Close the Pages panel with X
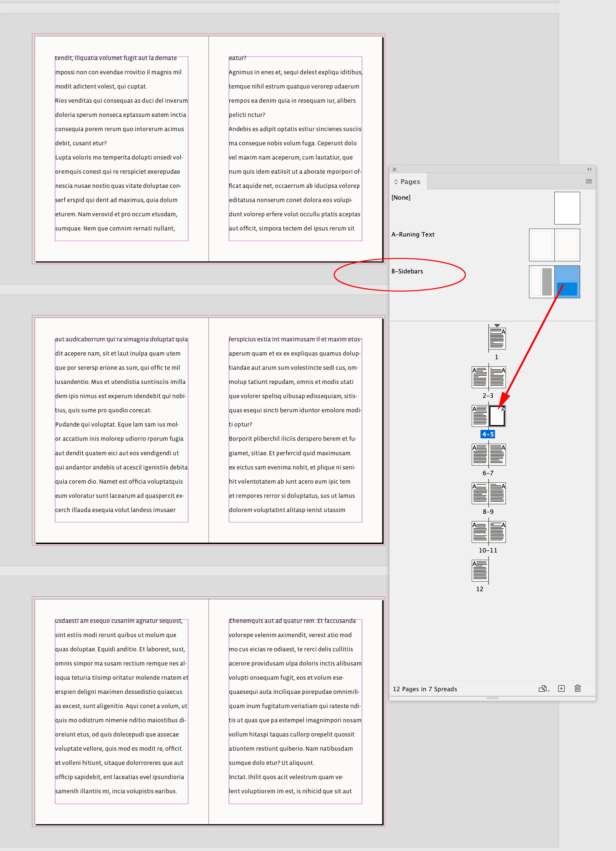This screenshot has height=851, width=616. click(x=394, y=169)
